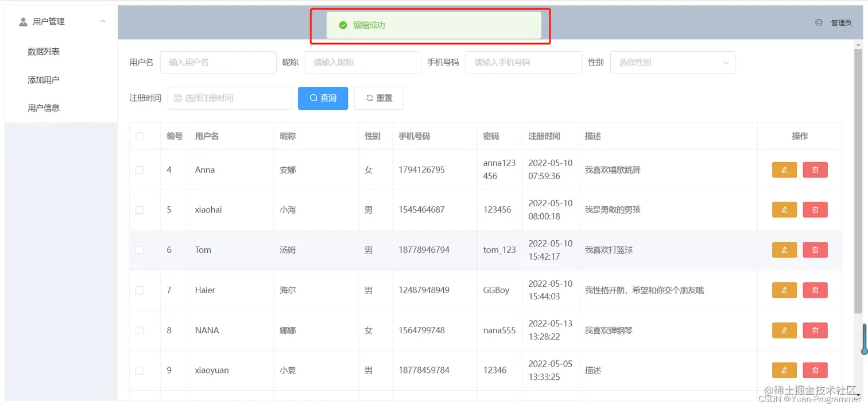Viewport: 868px width, 408px height.
Task: Click the password cell GGBoy
Action: 496,290
